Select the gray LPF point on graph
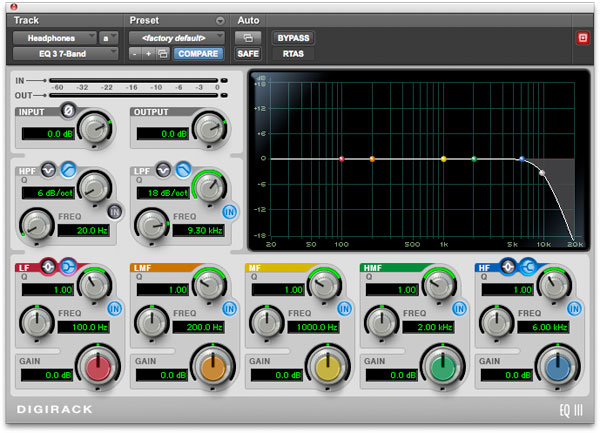 (542, 173)
